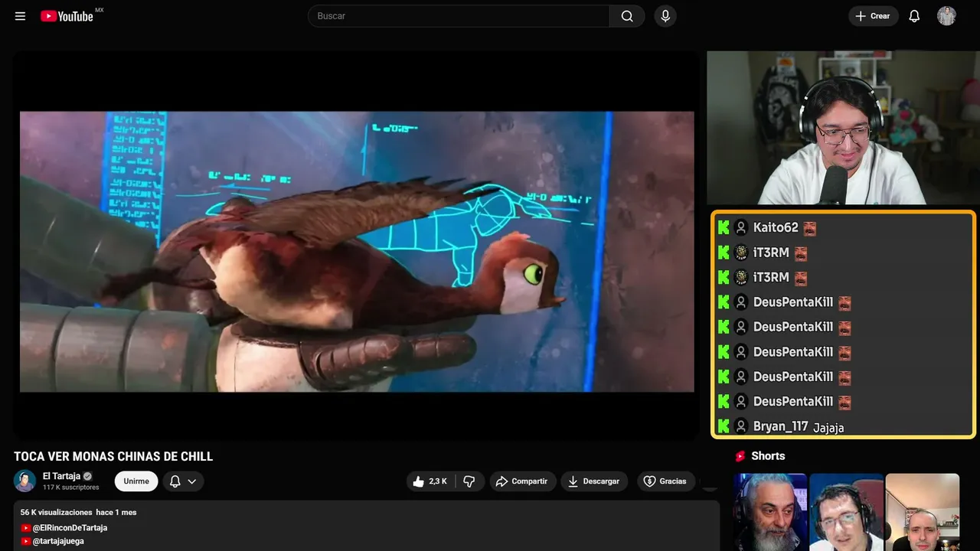Viewport: 980px width, 551px height.
Task: Open the Shorts thumbnail with headset and glasses
Action: coord(846,512)
